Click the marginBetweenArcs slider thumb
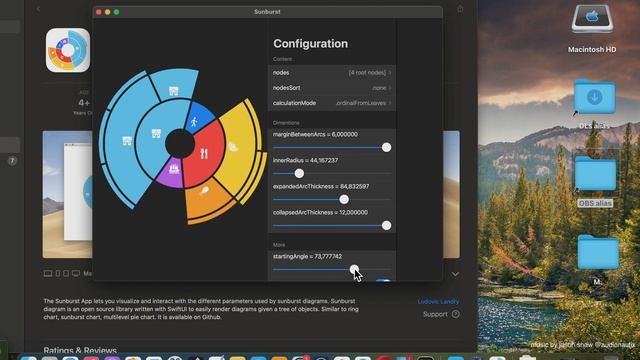640x360 pixels. pyautogui.click(x=386, y=147)
